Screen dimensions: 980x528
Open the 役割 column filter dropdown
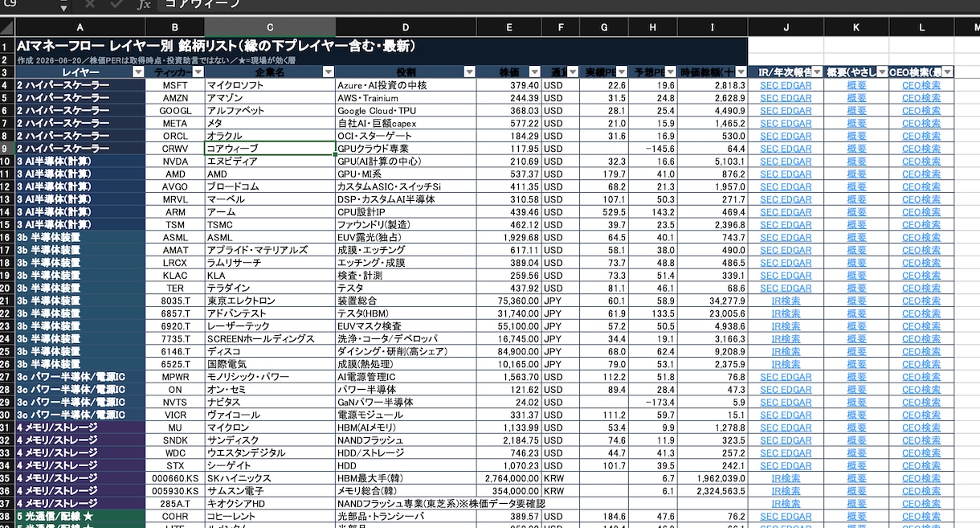coord(468,72)
